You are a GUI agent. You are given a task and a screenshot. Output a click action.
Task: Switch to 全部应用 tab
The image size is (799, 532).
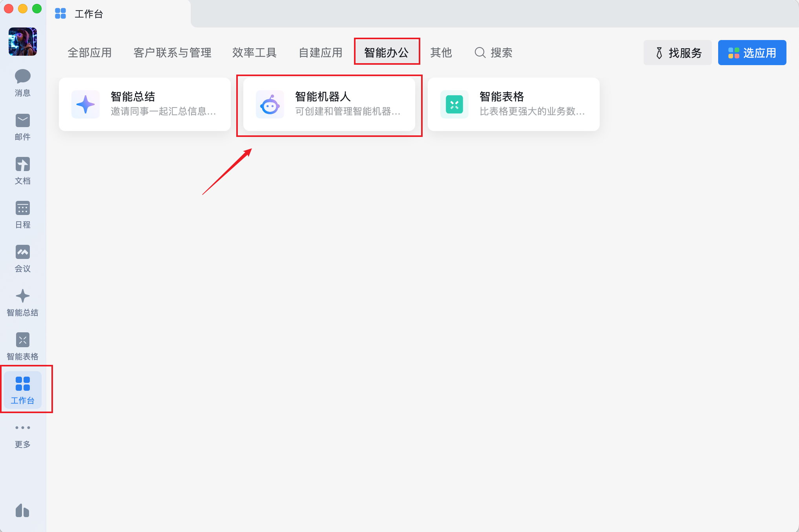coord(89,53)
